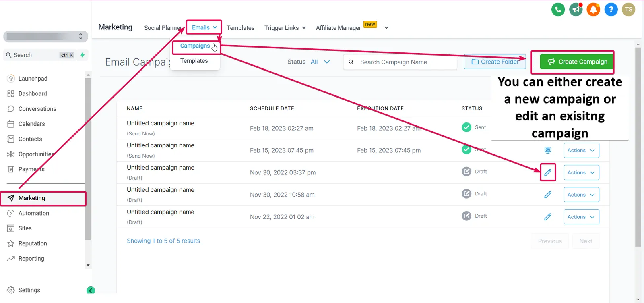Click the Next pagination button
This screenshot has width=644, height=303.
pyautogui.click(x=586, y=241)
